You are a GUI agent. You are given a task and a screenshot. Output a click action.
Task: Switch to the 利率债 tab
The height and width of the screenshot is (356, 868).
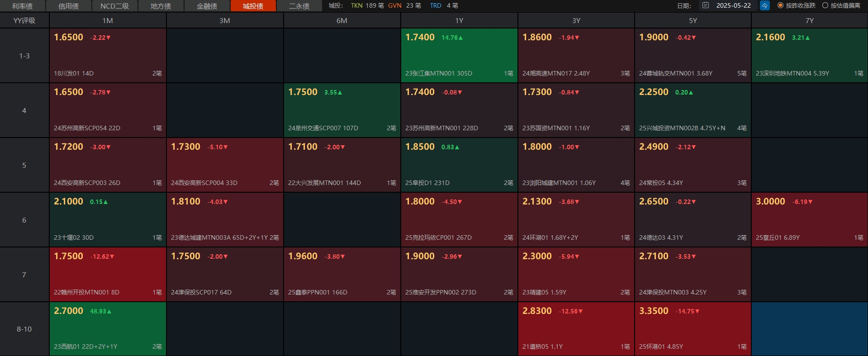(23, 6)
